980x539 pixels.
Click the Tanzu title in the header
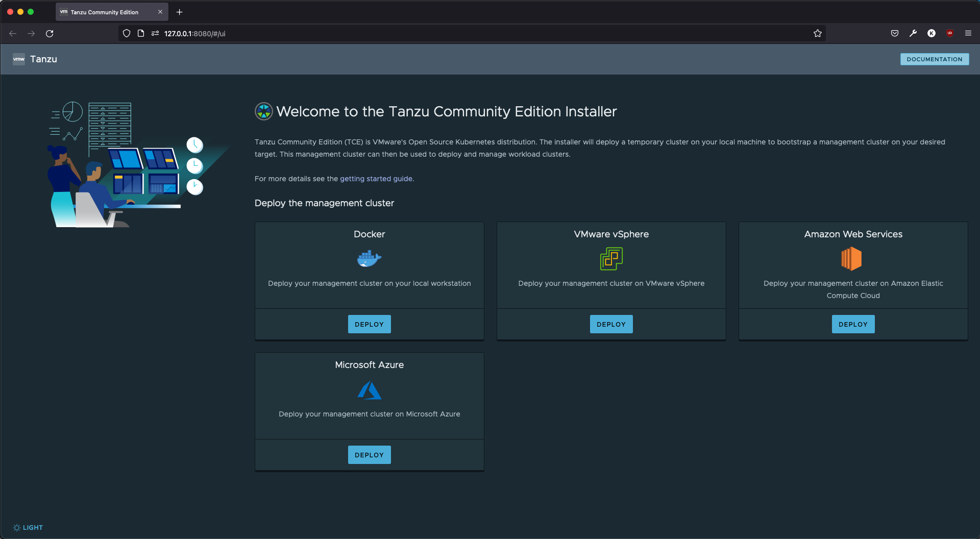(x=43, y=59)
